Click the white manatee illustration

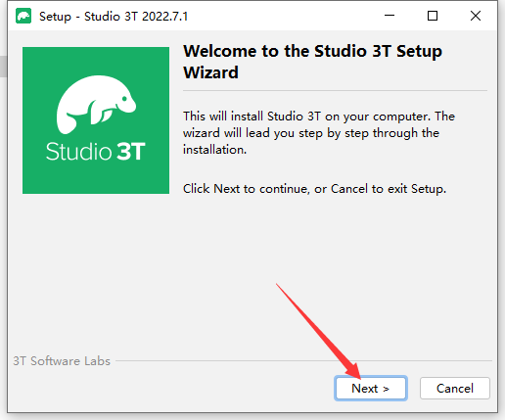96,104
